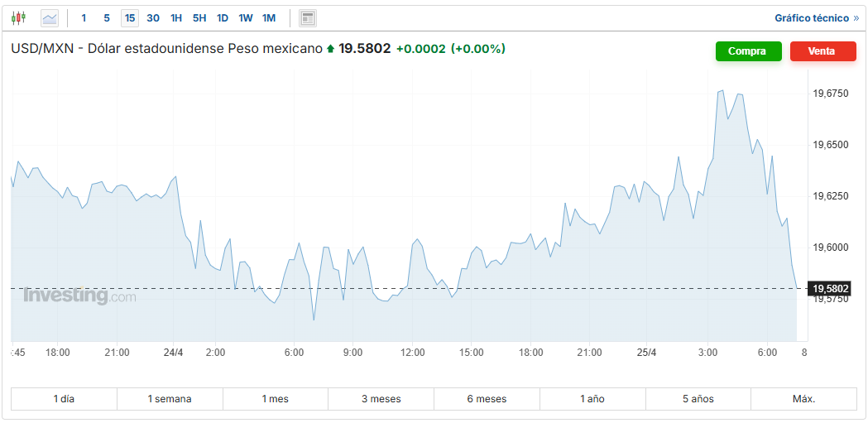Select the 1M interval
Screen dimensions: 868x423
[268, 18]
